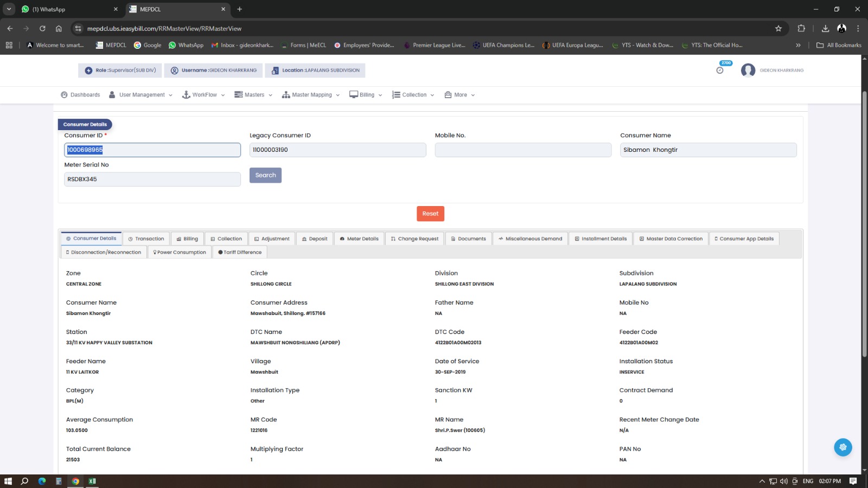
Task: Expand the Billing dropdown menu
Action: (366, 95)
